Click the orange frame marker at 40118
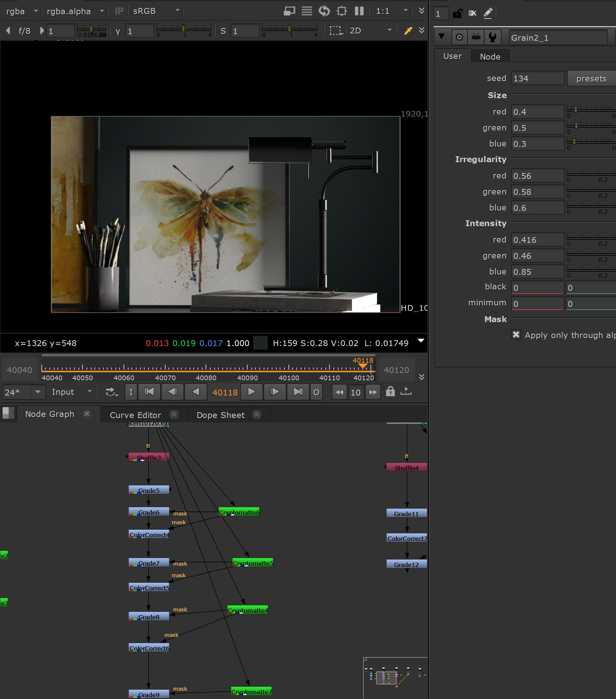This screenshot has height=699, width=616. [x=363, y=366]
